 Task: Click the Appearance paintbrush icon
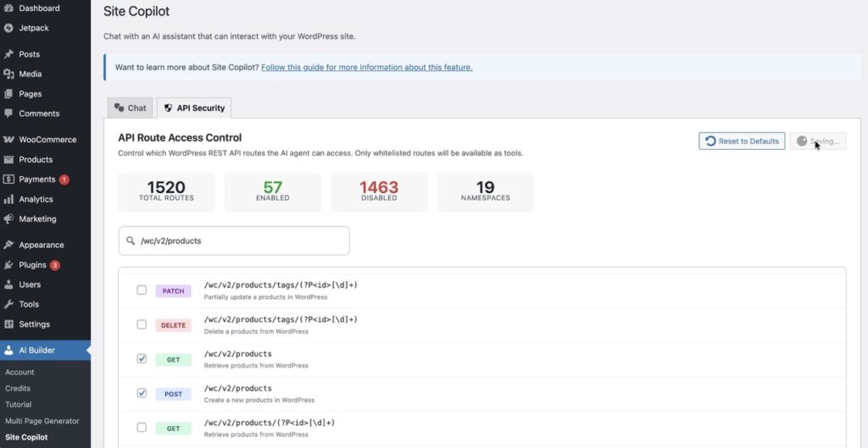tap(8, 246)
